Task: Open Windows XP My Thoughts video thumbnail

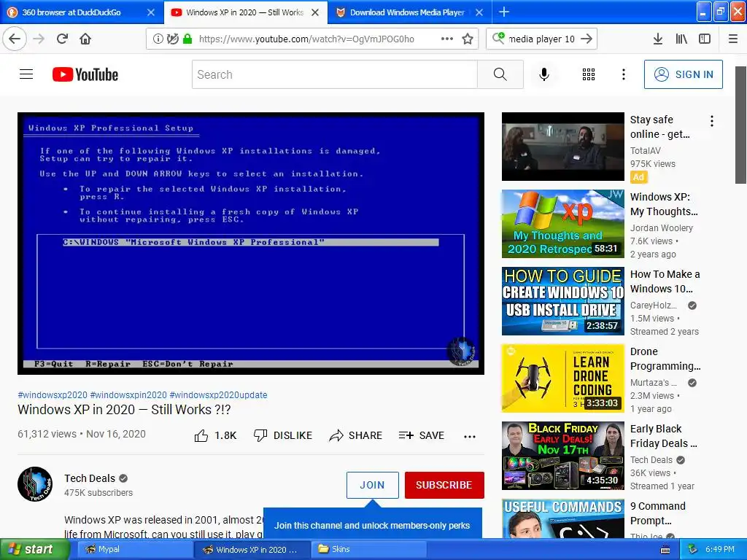Action: (x=562, y=224)
